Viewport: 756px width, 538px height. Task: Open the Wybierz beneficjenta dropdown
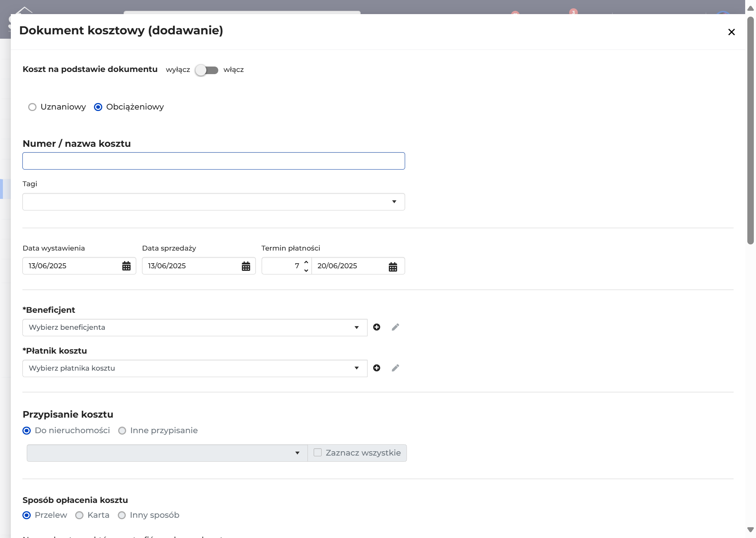click(195, 328)
